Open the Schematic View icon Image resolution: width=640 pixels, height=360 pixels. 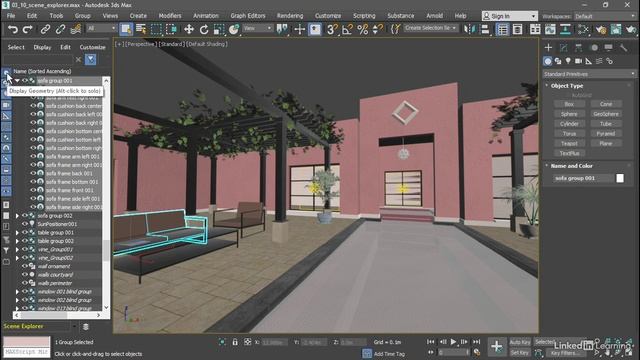(565, 29)
